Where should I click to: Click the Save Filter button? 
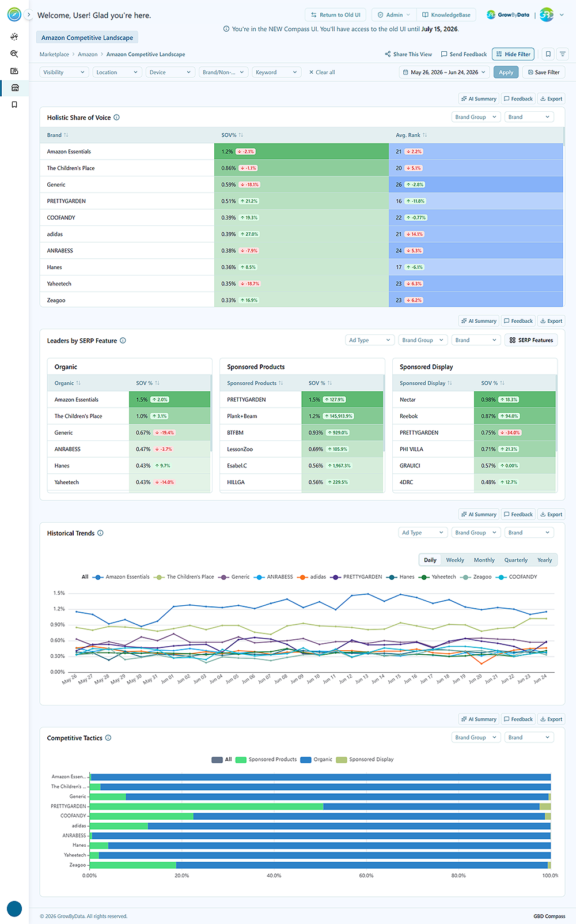tap(544, 72)
